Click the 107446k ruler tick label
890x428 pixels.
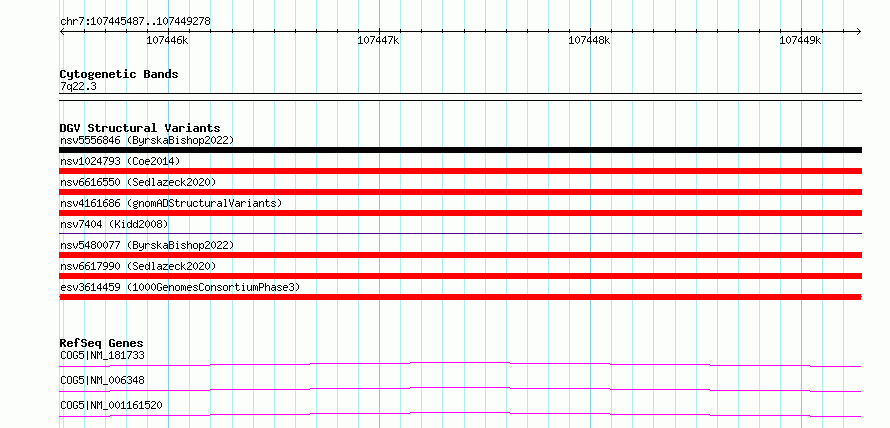pos(167,40)
